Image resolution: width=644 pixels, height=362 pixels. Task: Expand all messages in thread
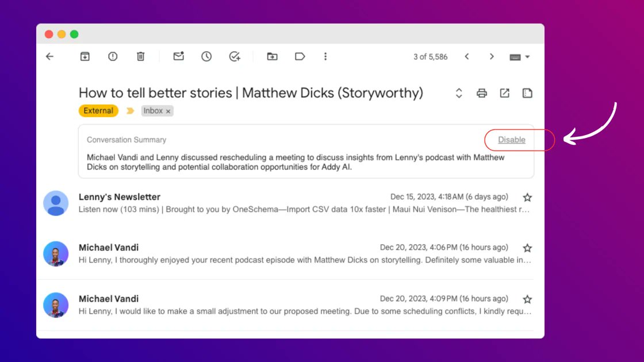pyautogui.click(x=459, y=93)
